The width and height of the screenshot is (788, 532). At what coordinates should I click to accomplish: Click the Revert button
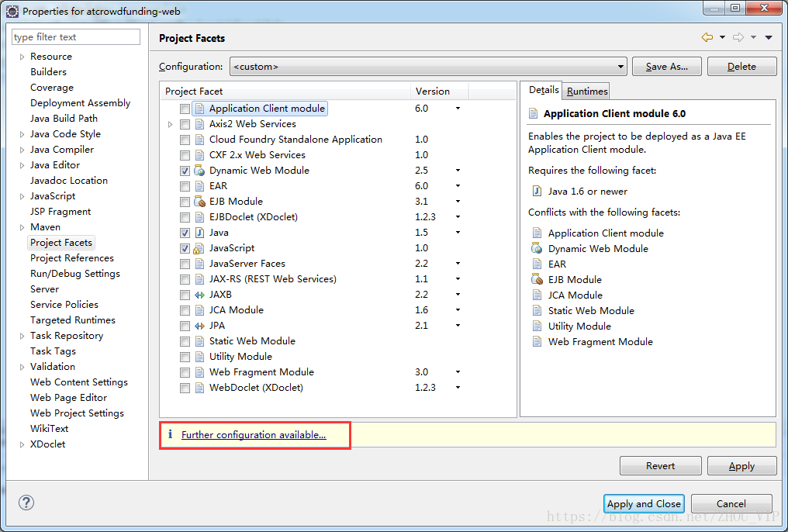(x=660, y=465)
